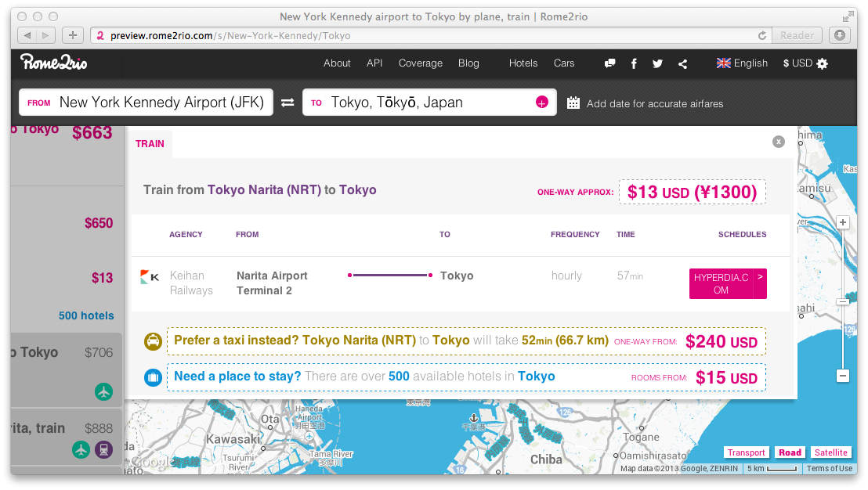Switch map to Road view
The width and height of the screenshot is (868, 490).
(x=790, y=452)
